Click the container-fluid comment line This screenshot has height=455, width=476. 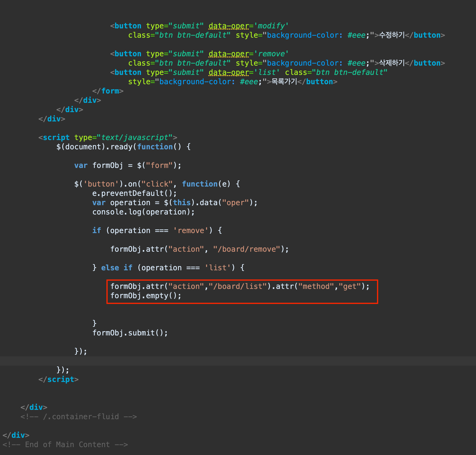point(79,416)
